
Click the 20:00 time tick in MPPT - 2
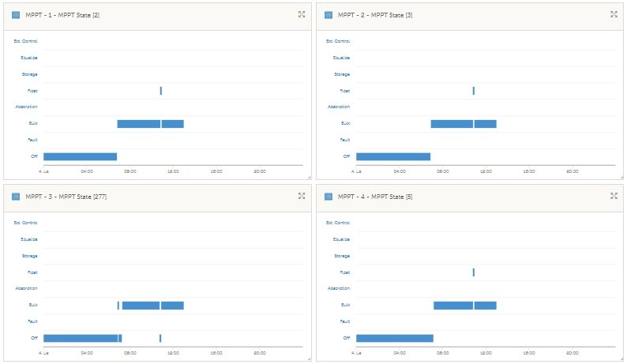click(x=573, y=171)
